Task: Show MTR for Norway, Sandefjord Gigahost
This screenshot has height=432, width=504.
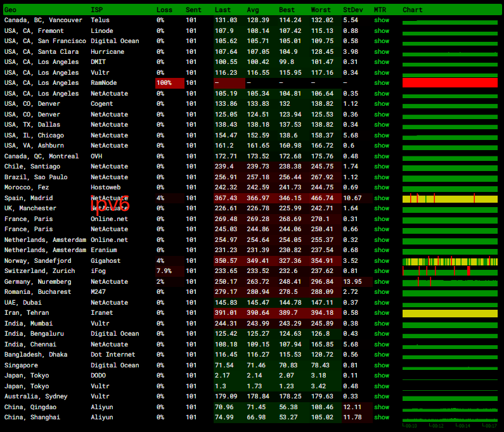Action: pyautogui.click(x=382, y=261)
